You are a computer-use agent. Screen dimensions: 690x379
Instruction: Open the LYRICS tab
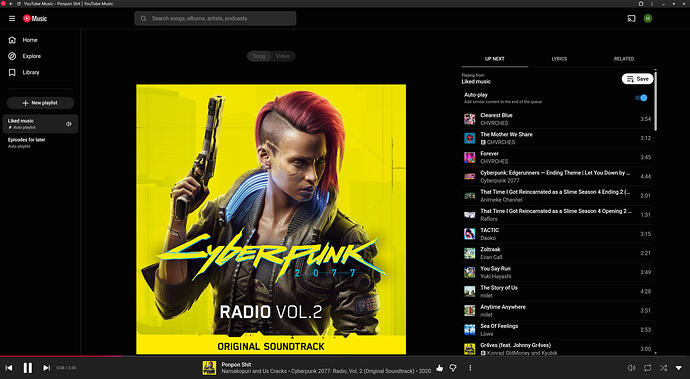pyautogui.click(x=559, y=59)
